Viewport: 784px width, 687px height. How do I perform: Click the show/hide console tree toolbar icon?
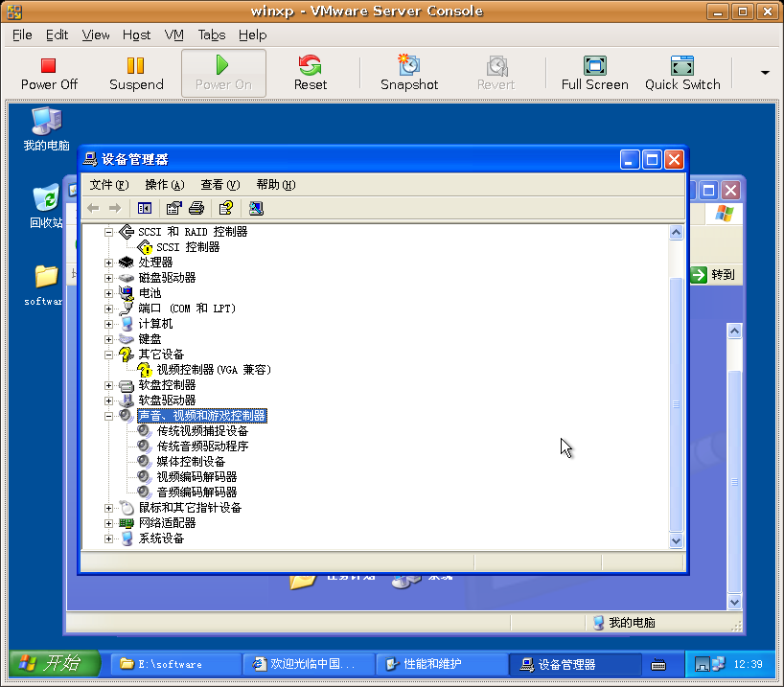tap(145, 208)
